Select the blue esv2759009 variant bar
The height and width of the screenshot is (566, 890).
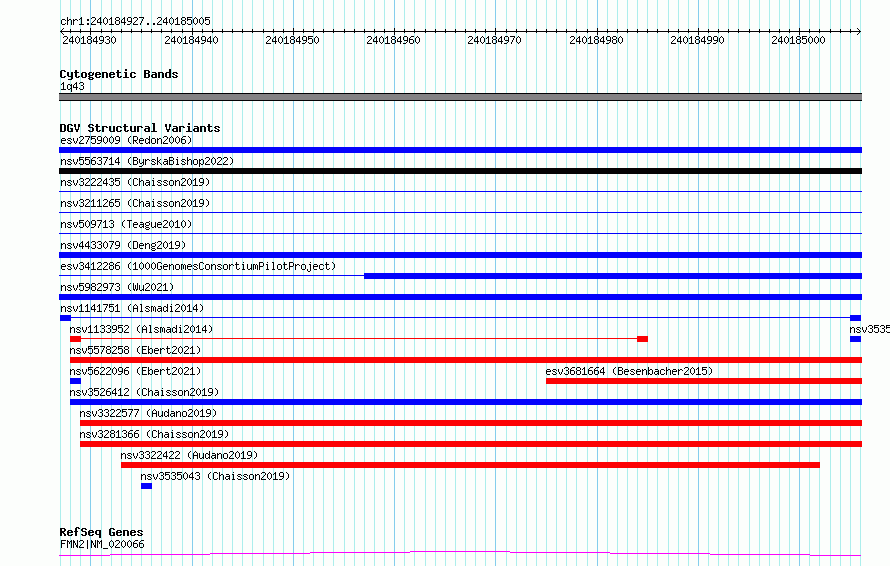click(x=460, y=150)
